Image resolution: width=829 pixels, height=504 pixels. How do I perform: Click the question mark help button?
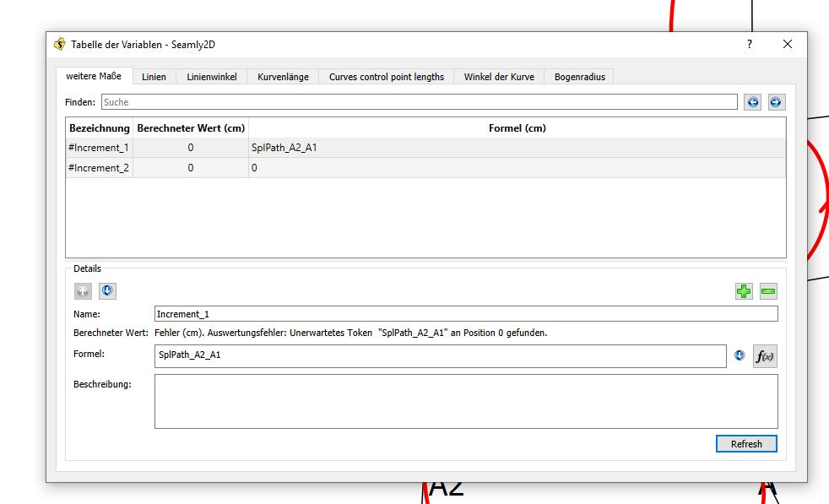pos(749,45)
